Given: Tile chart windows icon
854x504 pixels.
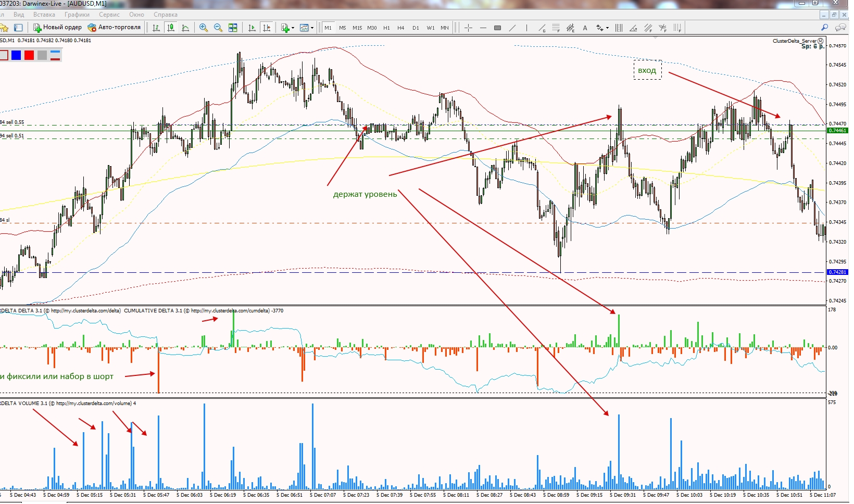Looking at the screenshot, I should click(x=233, y=28).
